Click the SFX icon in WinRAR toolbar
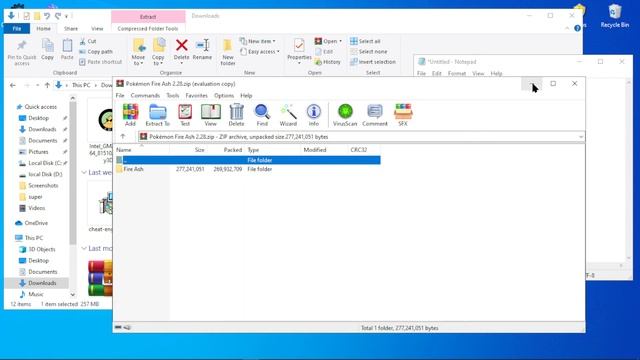 coord(403,115)
